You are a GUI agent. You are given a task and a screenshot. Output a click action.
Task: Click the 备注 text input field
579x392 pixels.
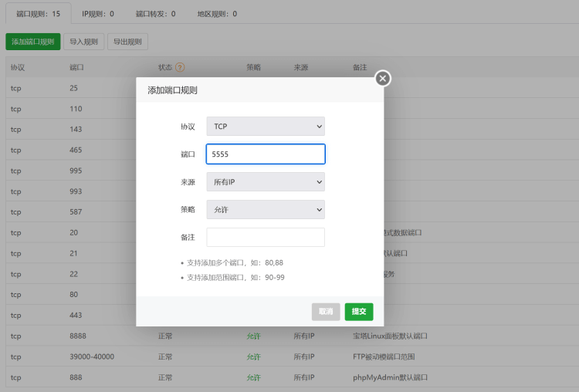click(266, 238)
